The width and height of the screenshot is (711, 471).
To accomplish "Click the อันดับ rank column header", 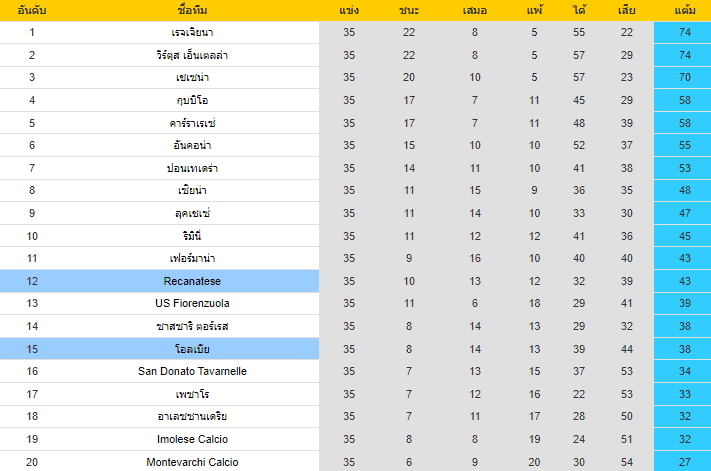I will click(x=32, y=10).
